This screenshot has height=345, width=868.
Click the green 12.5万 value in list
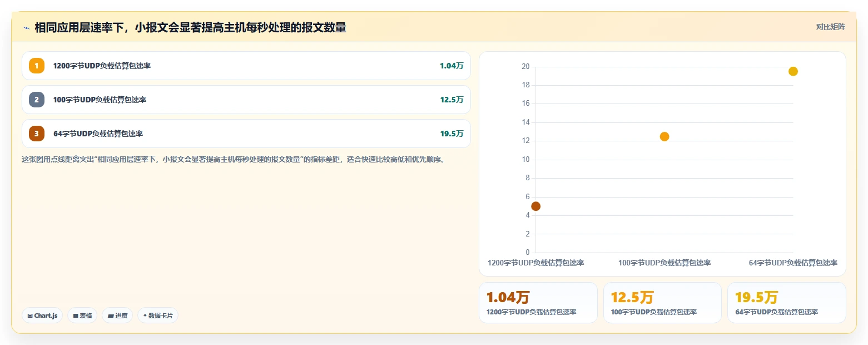pyautogui.click(x=452, y=100)
